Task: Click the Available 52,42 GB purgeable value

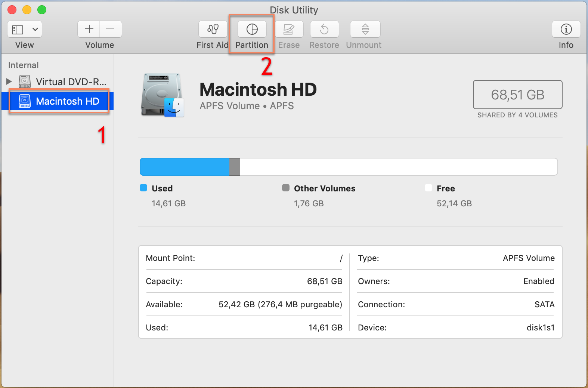Action: click(x=281, y=304)
